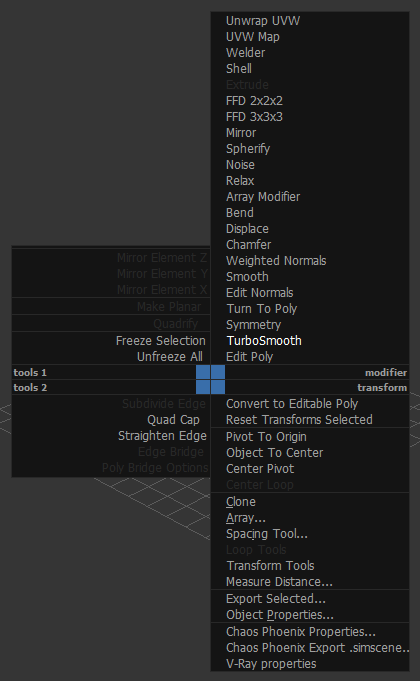420x681 pixels.
Task: Add the Weighted Normals modifier
Action: [276, 261]
